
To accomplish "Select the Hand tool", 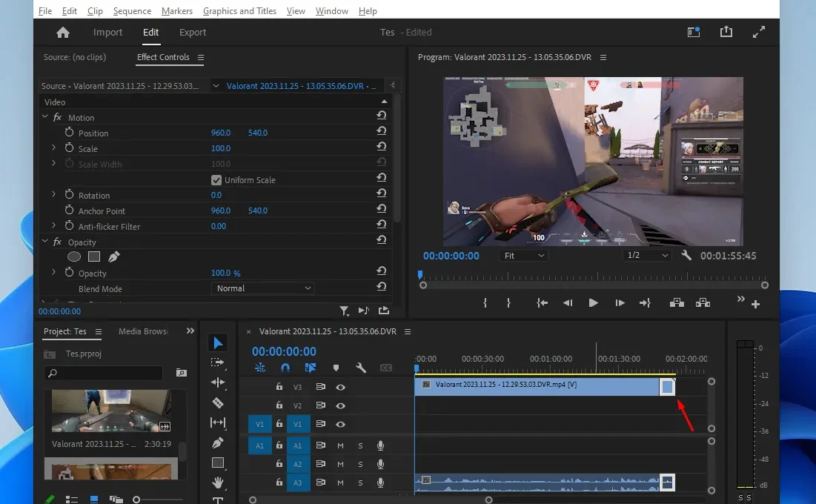I will click(x=218, y=483).
